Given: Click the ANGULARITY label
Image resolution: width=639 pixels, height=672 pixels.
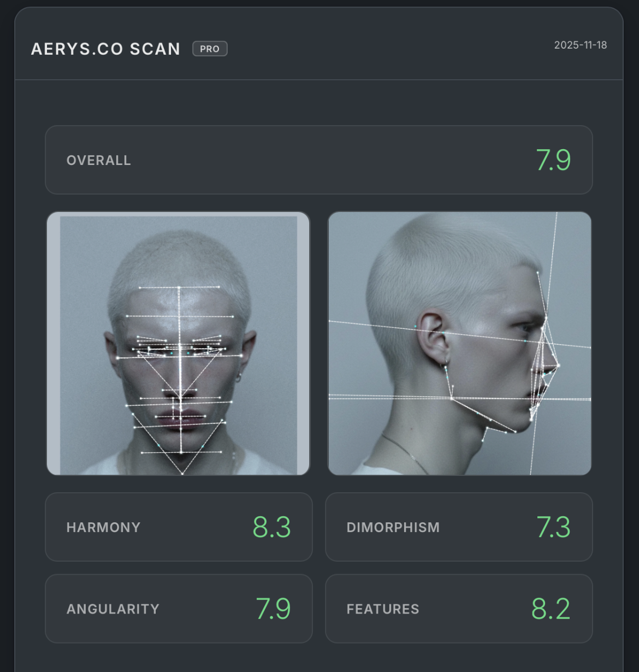Looking at the screenshot, I should point(113,609).
